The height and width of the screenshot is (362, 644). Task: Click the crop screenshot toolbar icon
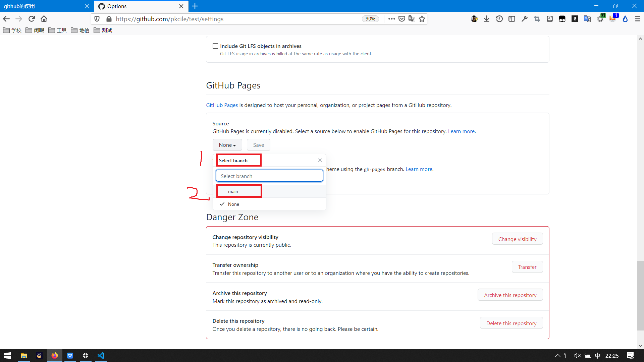[537, 19]
